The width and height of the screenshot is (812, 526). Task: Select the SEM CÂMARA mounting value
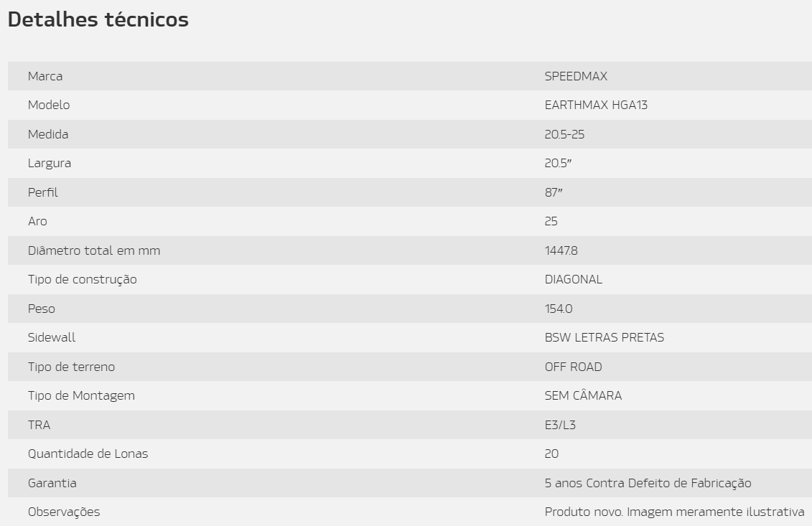pyautogui.click(x=583, y=395)
